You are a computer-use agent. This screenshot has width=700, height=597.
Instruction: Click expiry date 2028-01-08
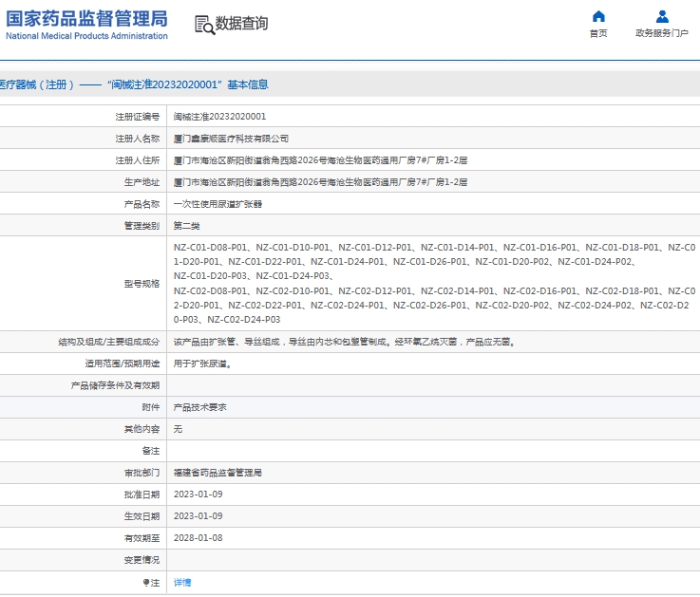198,538
